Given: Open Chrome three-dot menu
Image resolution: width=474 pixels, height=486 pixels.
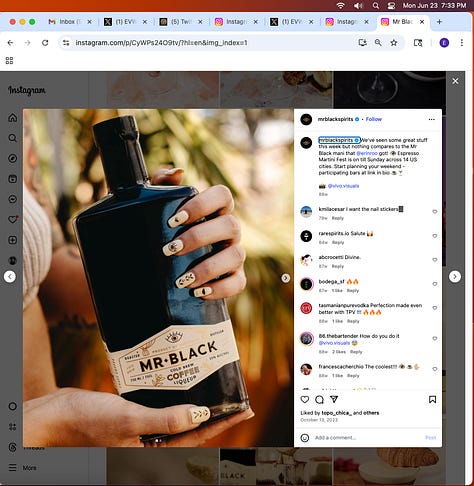Looking at the screenshot, I should pos(462,43).
